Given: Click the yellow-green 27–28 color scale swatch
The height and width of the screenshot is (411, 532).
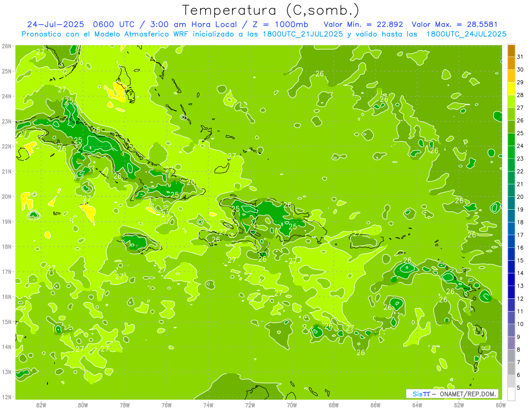Looking at the screenshot, I should point(511,102).
